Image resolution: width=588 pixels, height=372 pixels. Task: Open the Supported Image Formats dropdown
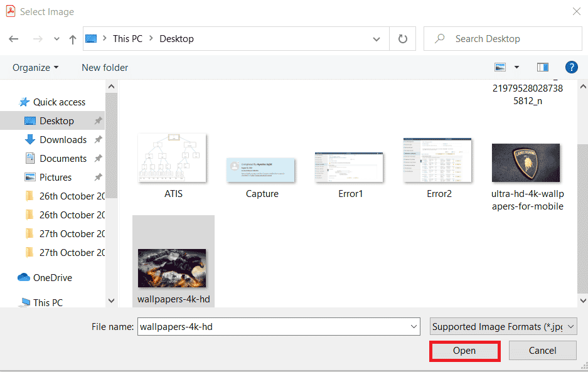(x=503, y=327)
